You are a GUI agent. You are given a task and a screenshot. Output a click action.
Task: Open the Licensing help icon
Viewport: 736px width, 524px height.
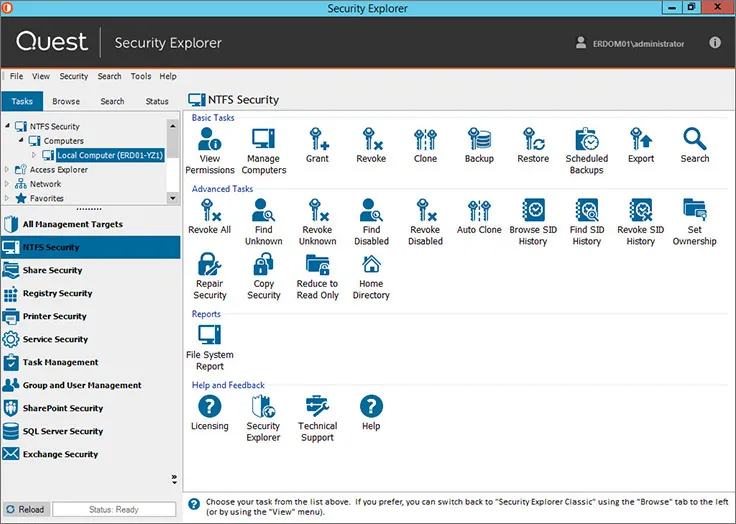coord(210,417)
